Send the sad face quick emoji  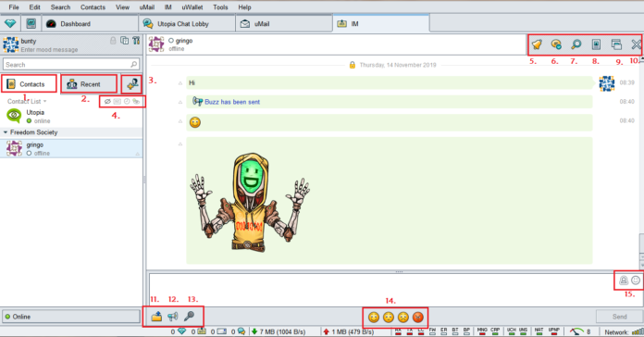click(402, 318)
